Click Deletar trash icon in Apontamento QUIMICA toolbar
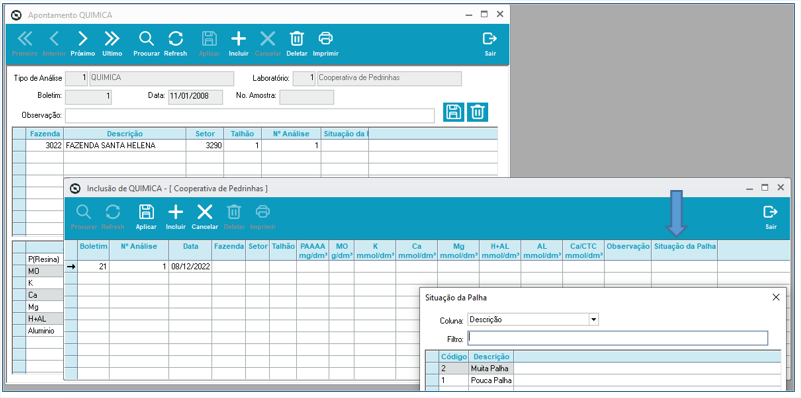This screenshot has width=801, height=398. 297,43
